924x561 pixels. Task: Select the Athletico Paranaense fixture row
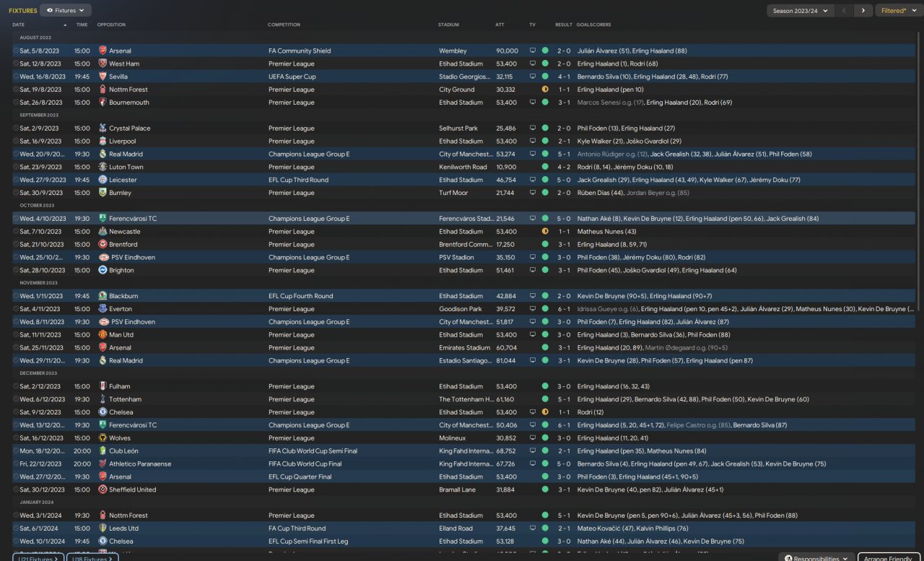tap(463, 464)
